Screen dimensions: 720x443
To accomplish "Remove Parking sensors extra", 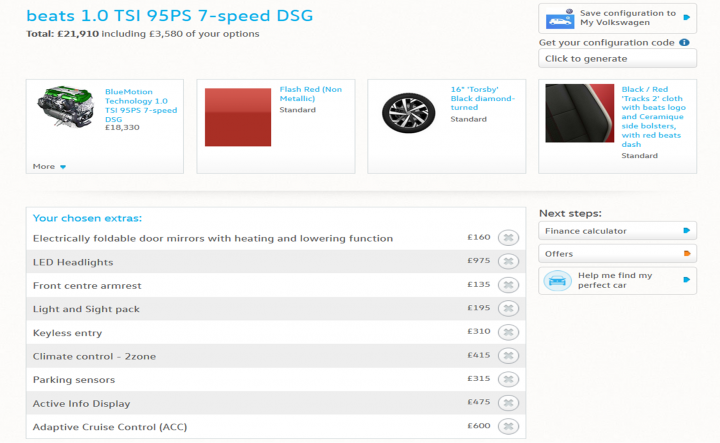I will pyautogui.click(x=508, y=379).
